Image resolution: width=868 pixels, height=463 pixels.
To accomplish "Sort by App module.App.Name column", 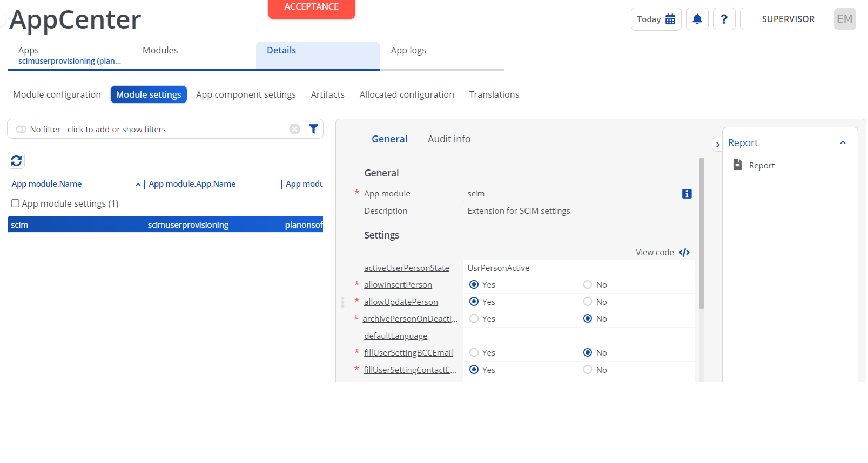I will [192, 184].
